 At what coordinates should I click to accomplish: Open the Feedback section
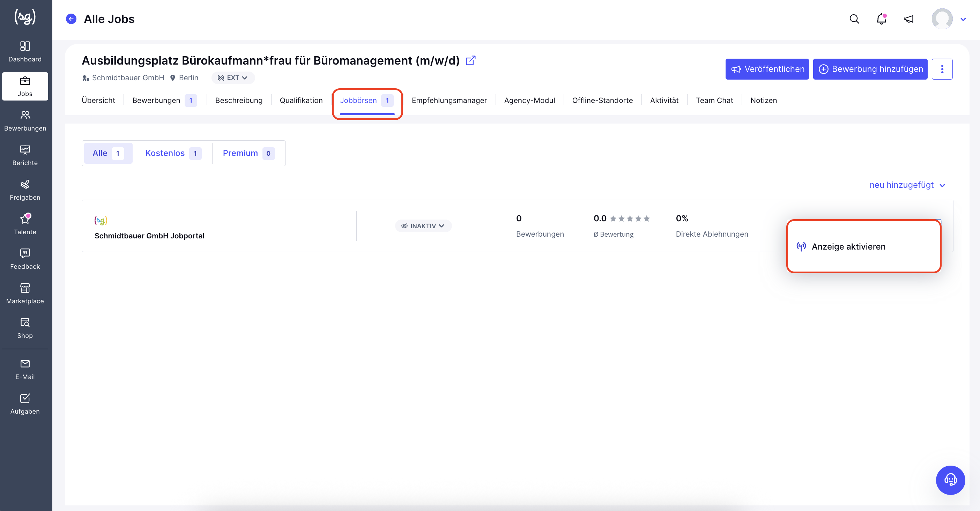tap(25, 259)
